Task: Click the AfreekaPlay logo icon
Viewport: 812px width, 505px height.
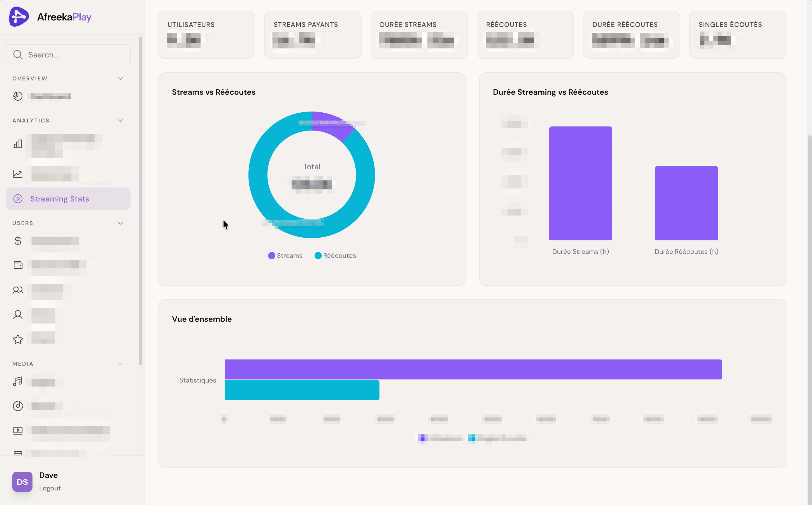Action: (19, 17)
